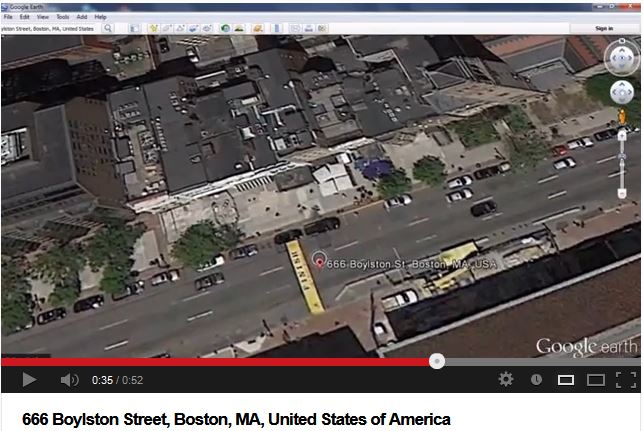Click the View in Google Maps icon

click(x=322, y=28)
